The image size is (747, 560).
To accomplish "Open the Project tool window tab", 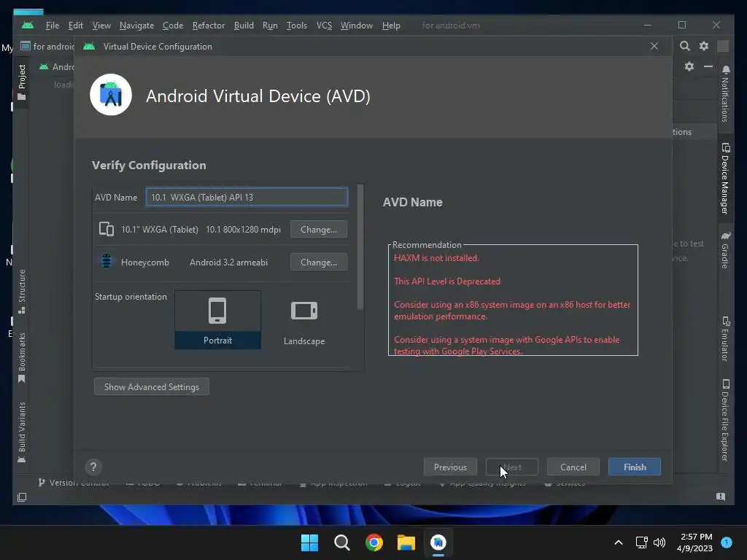I will tap(21, 82).
